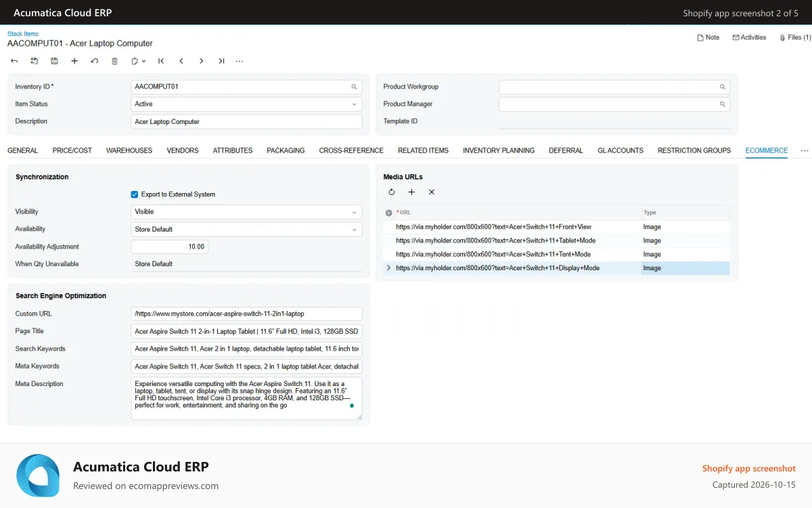This screenshot has height=508, width=812.
Task: Switch to the GENERAL tab
Action: (23, 150)
